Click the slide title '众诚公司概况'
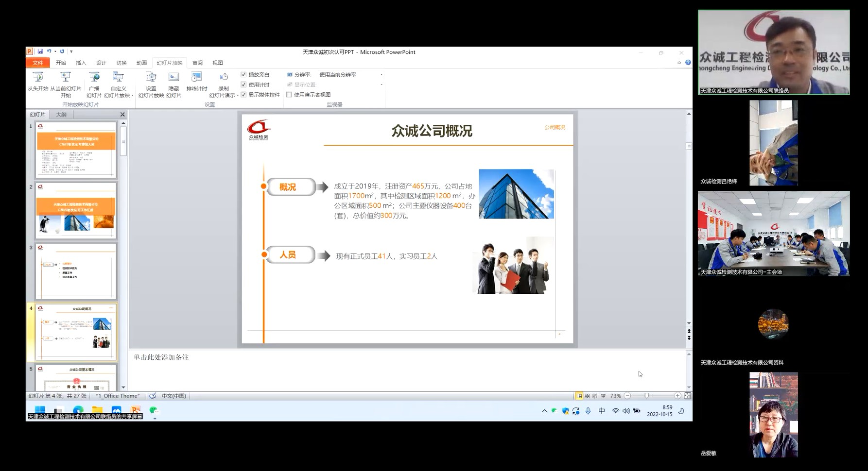 pos(432,131)
